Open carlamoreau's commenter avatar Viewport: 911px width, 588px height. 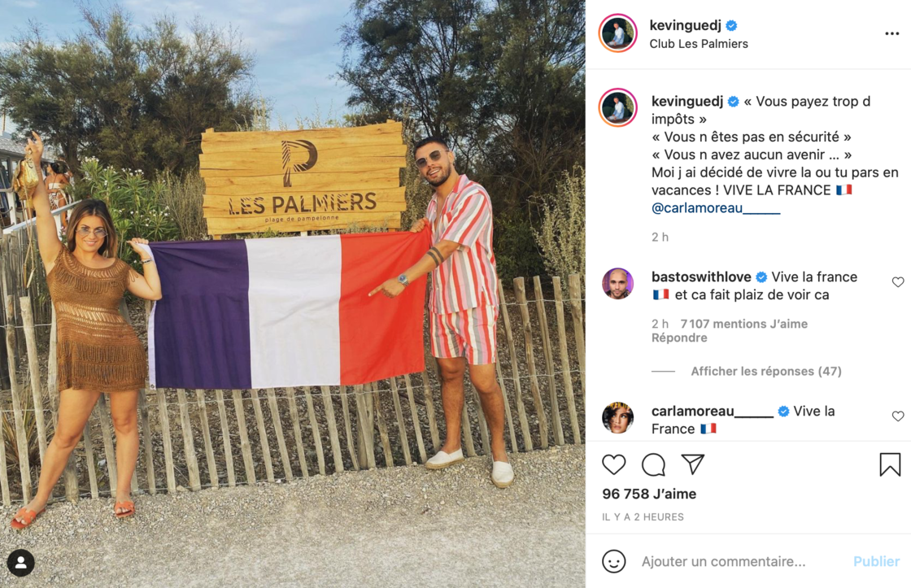click(617, 418)
